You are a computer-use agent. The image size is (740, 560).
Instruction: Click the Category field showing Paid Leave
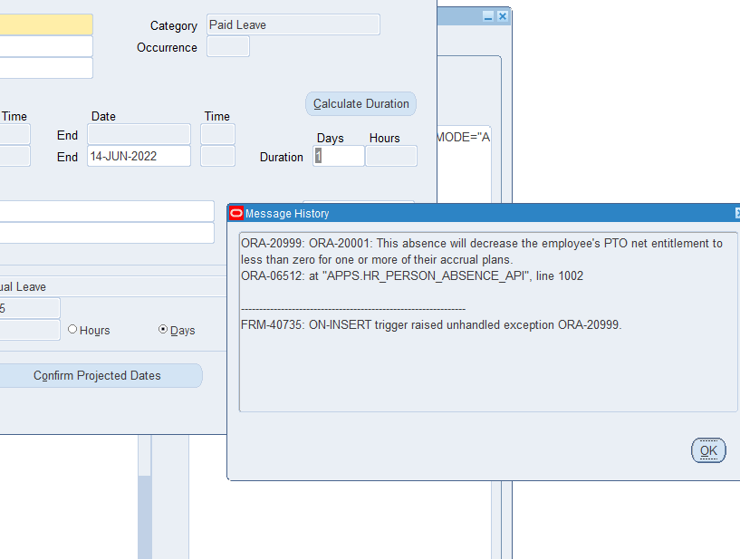click(x=292, y=24)
